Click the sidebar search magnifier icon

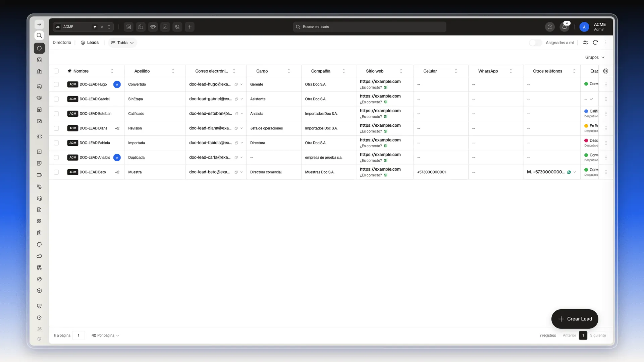(x=39, y=36)
